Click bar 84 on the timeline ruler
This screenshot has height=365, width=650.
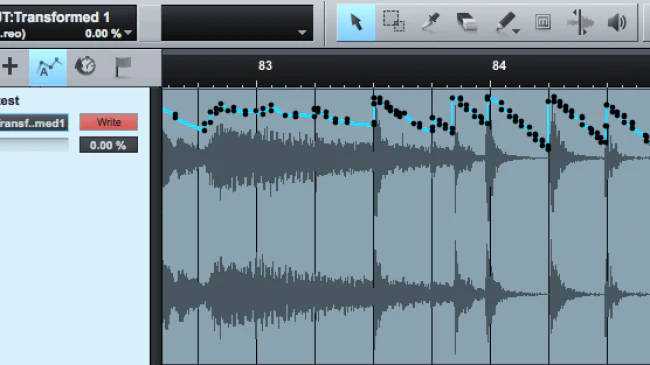pos(499,66)
